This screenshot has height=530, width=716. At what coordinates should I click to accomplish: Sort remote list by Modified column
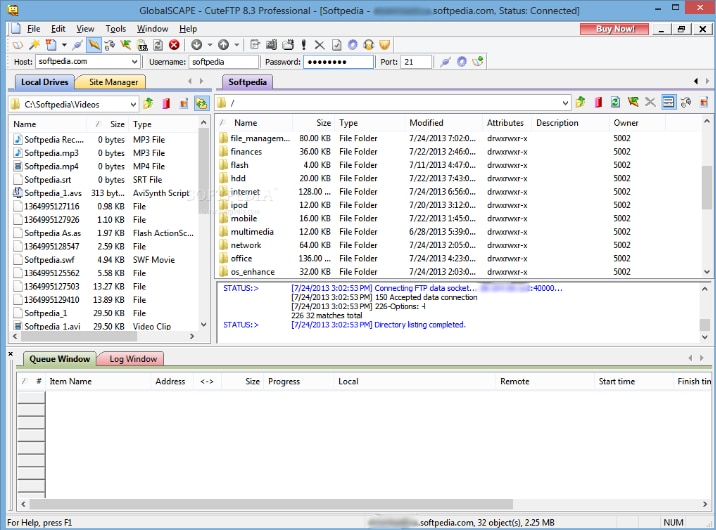[443, 123]
